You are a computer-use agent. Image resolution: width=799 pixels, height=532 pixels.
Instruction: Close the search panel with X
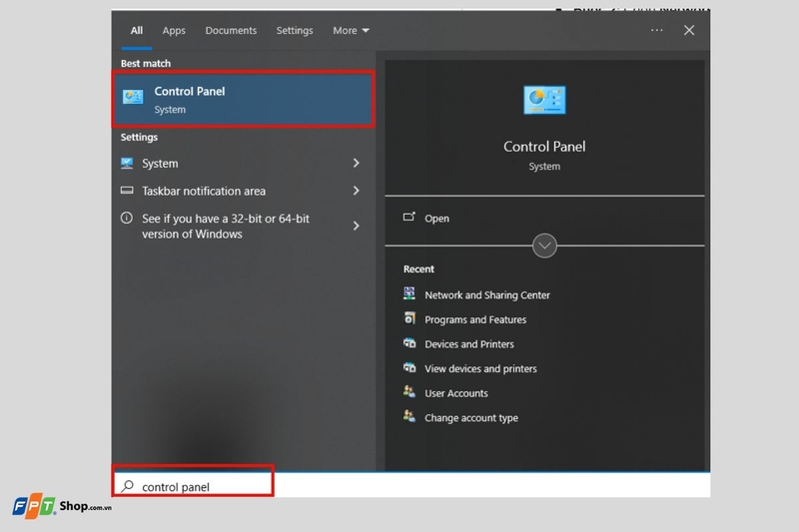[689, 31]
